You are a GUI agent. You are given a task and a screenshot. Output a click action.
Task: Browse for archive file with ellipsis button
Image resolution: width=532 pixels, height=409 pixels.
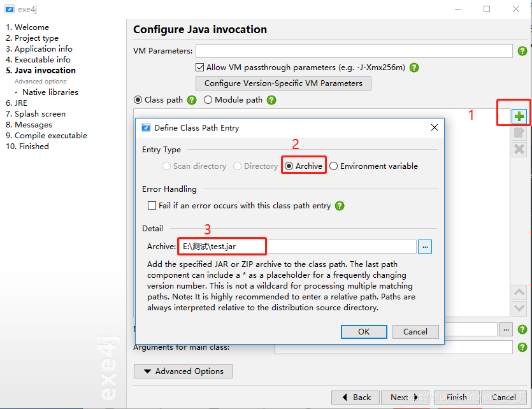click(x=425, y=247)
